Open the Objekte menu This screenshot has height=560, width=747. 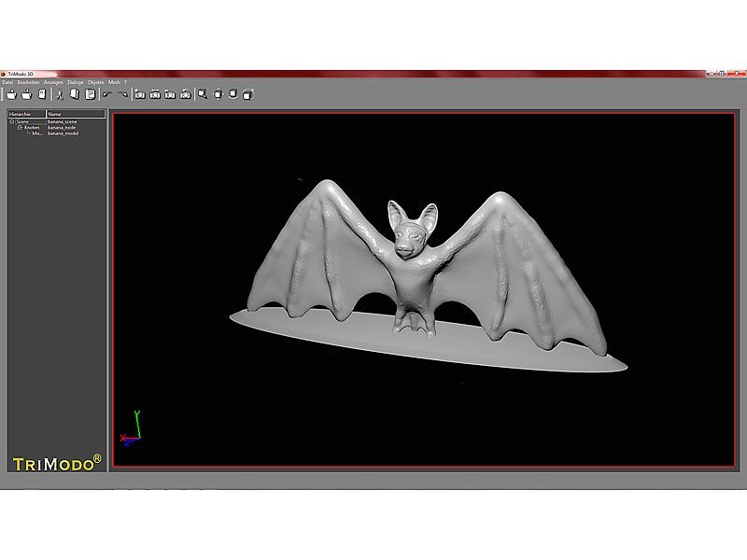[96, 82]
